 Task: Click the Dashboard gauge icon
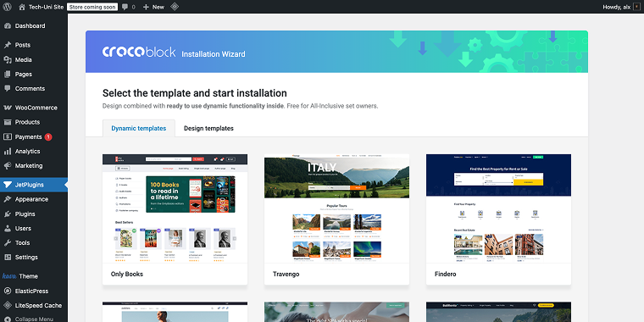pos(8,26)
